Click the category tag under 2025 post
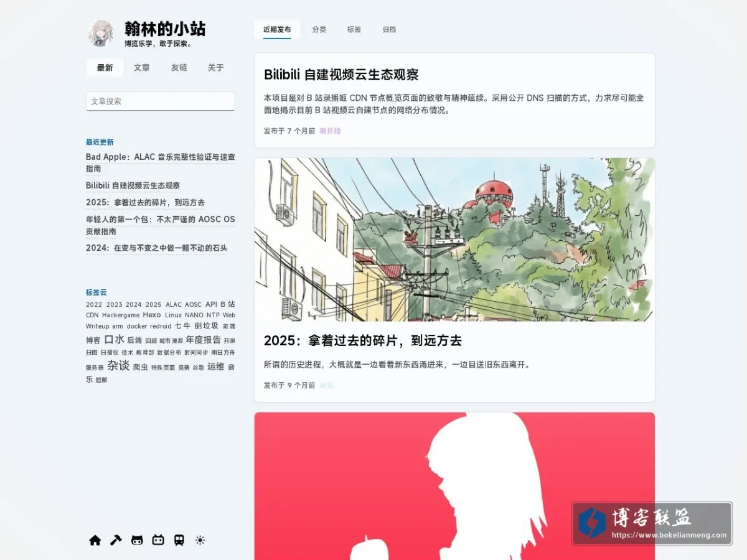747x560 pixels. 326,385
